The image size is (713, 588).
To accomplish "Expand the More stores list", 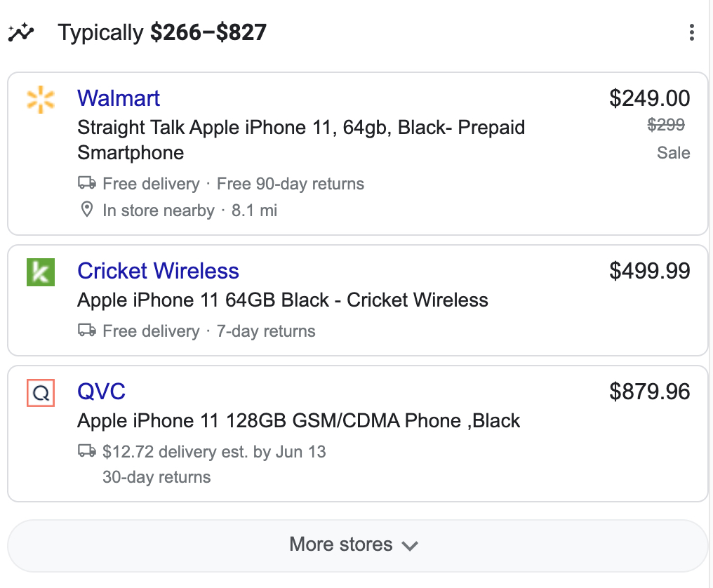I will (342, 544).
